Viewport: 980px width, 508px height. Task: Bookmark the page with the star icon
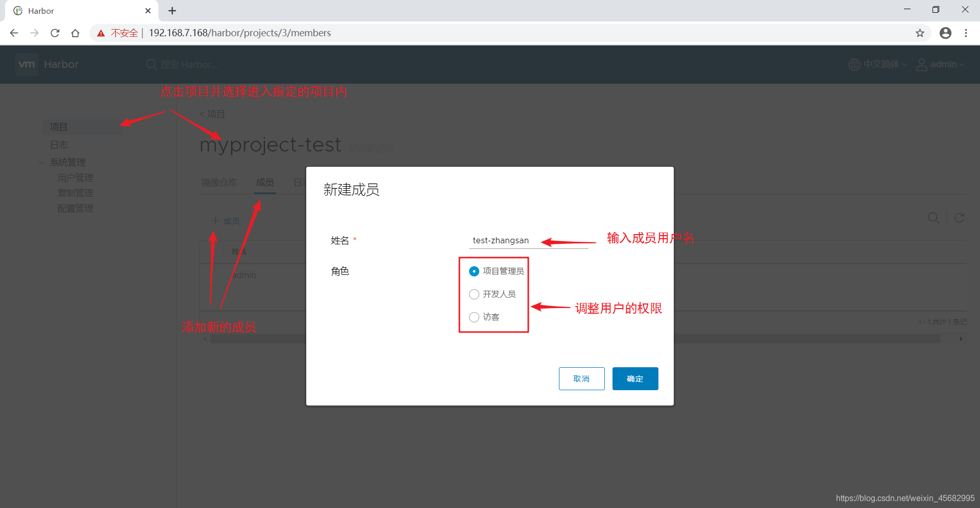coord(920,33)
